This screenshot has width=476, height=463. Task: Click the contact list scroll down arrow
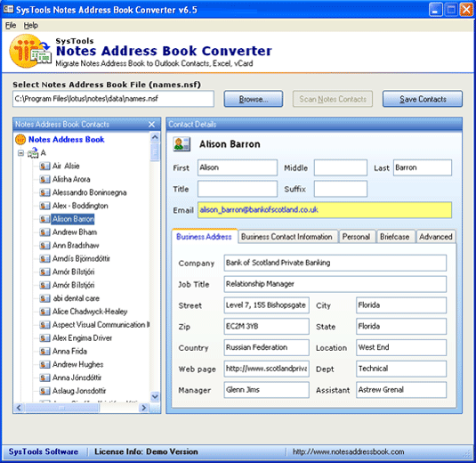click(155, 396)
